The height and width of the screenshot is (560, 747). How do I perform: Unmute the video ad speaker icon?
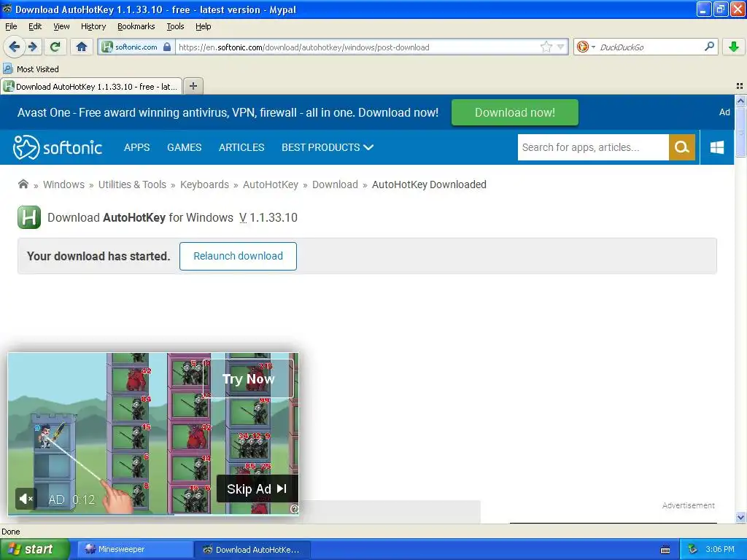click(x=26, y=499)
